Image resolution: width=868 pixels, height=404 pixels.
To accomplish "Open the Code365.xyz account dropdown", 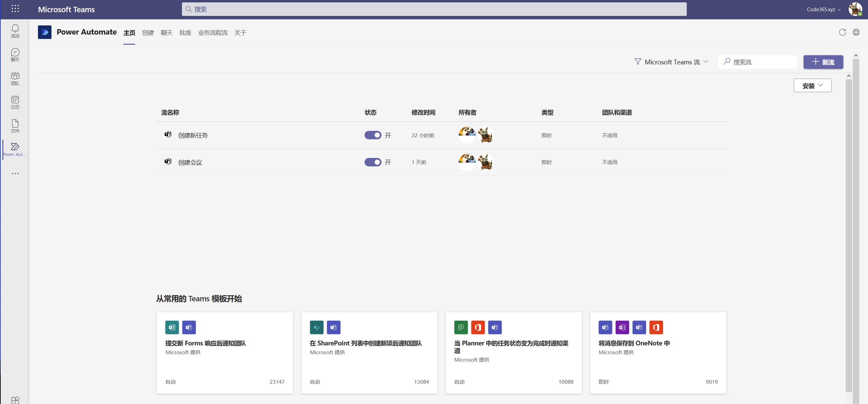I will coord(823,9).
